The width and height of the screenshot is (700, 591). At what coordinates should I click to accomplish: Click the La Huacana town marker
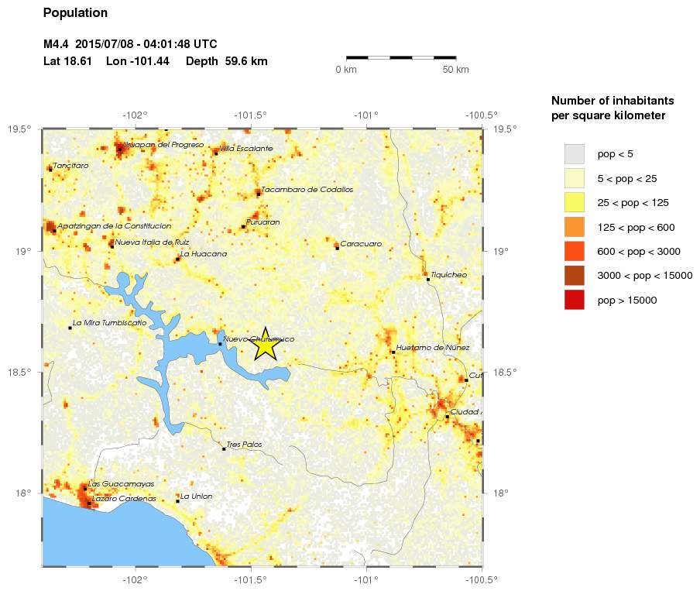177,259
